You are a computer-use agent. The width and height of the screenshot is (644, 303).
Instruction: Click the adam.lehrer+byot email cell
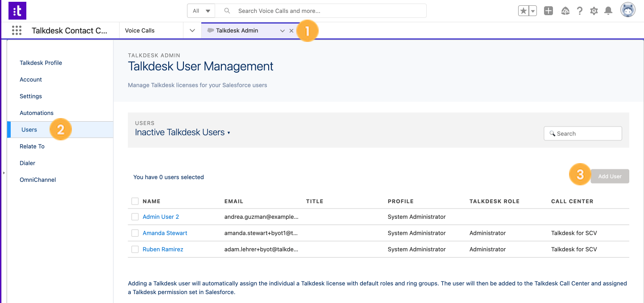[x=262, y=250]
